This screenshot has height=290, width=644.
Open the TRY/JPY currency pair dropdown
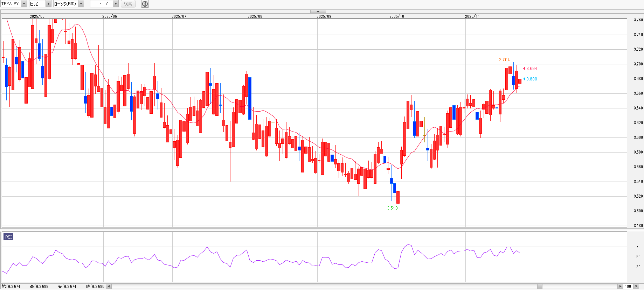click(24, 4)
